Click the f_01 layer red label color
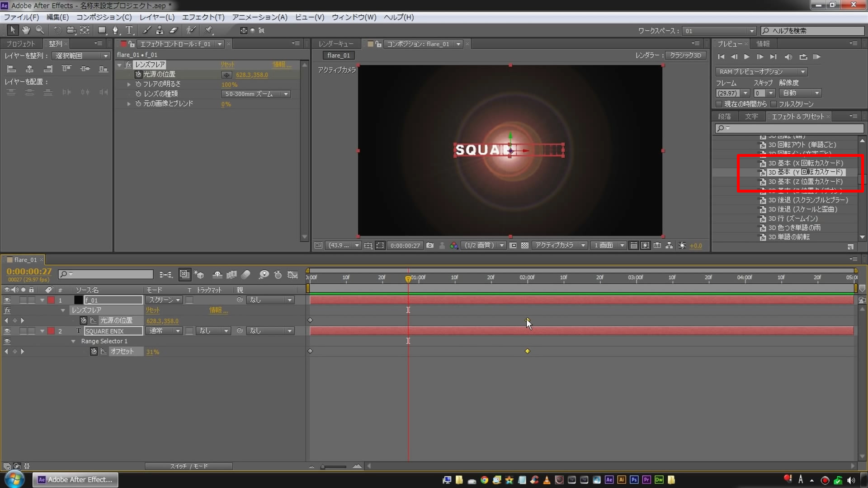 [x=51, y=300]
